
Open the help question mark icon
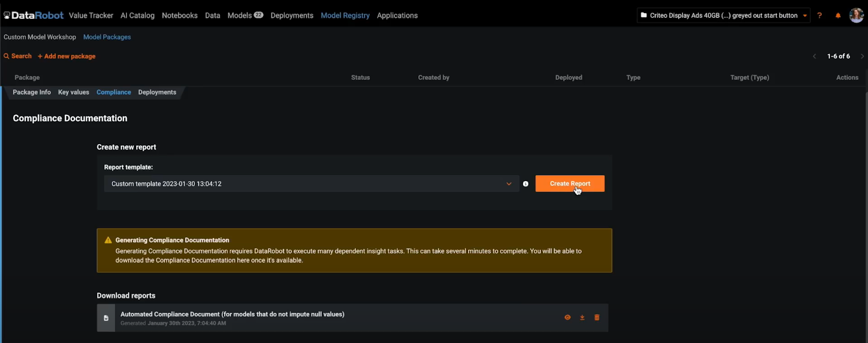(x=819, y=16)
